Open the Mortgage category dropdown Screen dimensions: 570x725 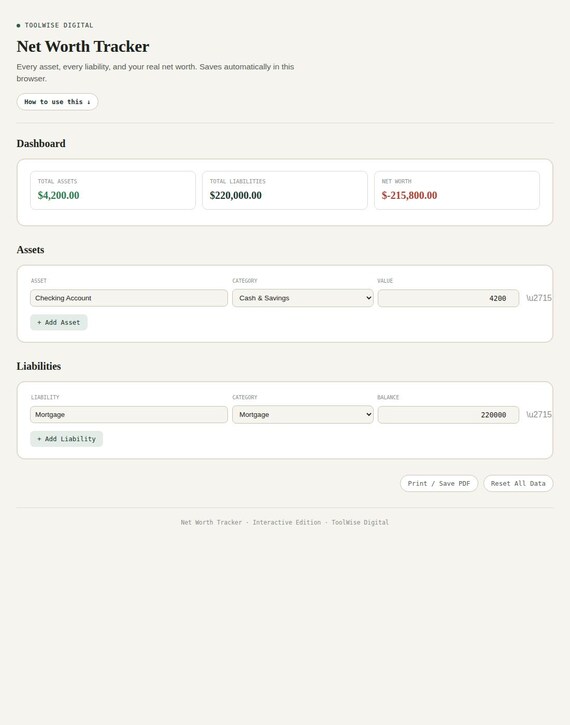coord(303,415)
